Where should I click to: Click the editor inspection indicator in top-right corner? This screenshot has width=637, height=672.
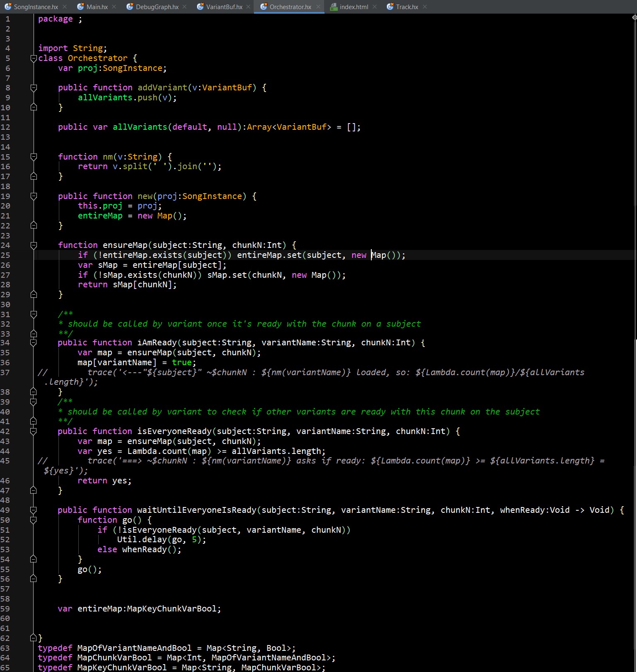click(x=635, y=17)
